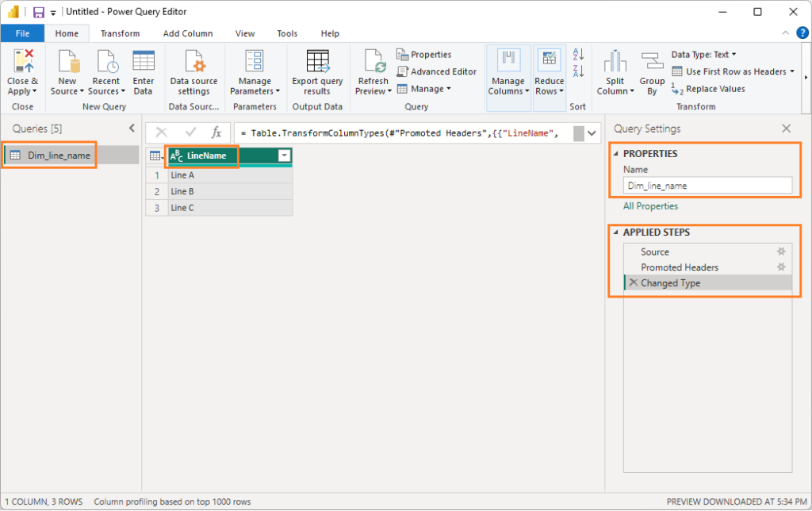Click Export query results icon

coord(317,61)
